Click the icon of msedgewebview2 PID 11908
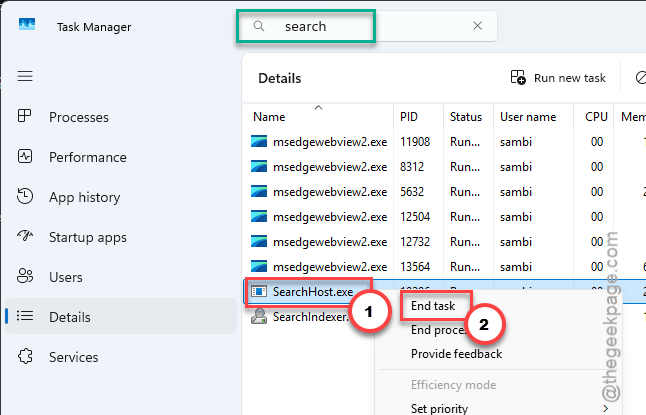Viewport: 646px width, 415px height. [259, 142]
